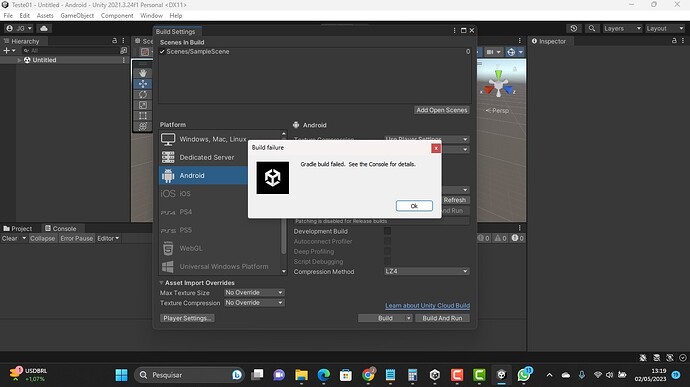Click Windows taskbar Pesquisar search box
Viewport: 690px width, 387px height.
pos(189,375)
